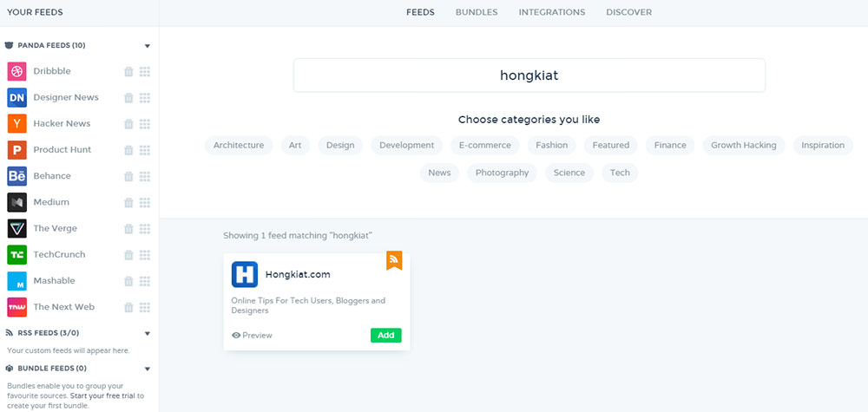Viewport: 868px width, 412px height.
Task: Click the grid handle for Dribbble
Action: coord(145,71)
